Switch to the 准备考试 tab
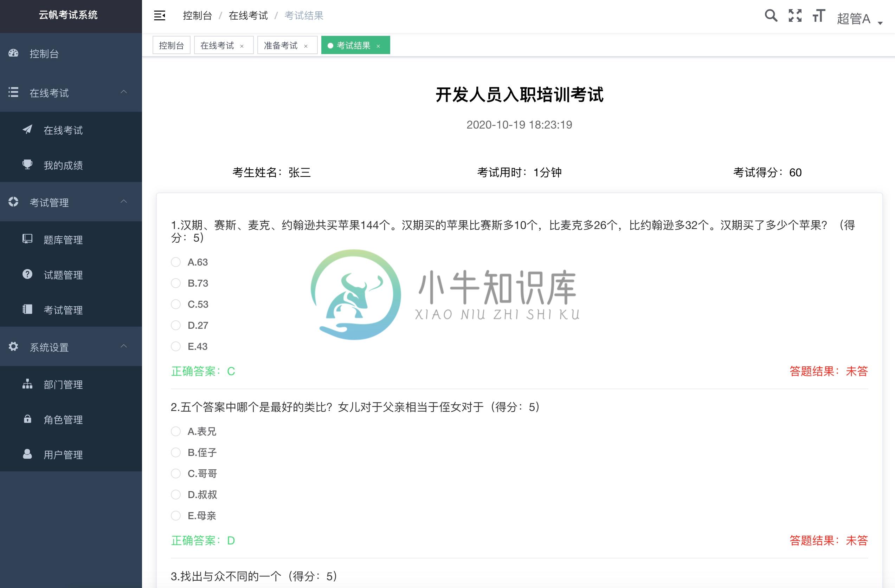The image size is (895, 588). point(287,45)
